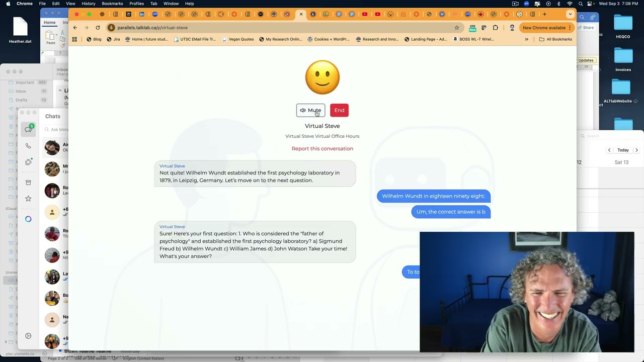Click the address bar URL
This screenshot has height=362, width=644.
click(x=152, y=28)
